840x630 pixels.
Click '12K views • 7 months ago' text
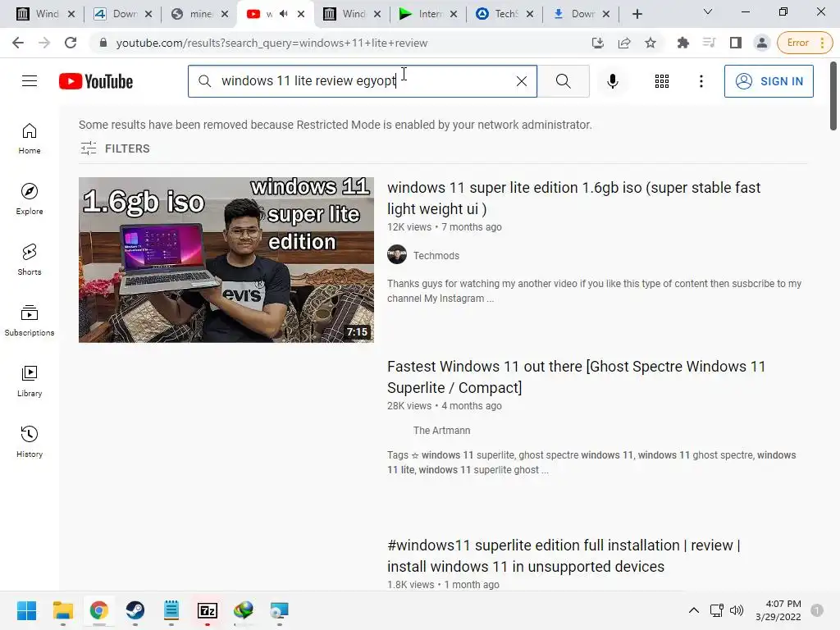coord(444,227)
